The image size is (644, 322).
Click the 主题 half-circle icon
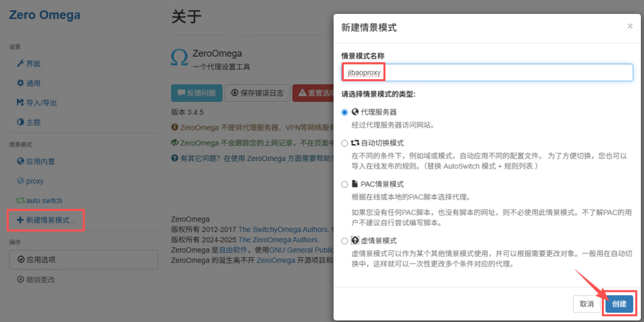(x=20, y=122)
